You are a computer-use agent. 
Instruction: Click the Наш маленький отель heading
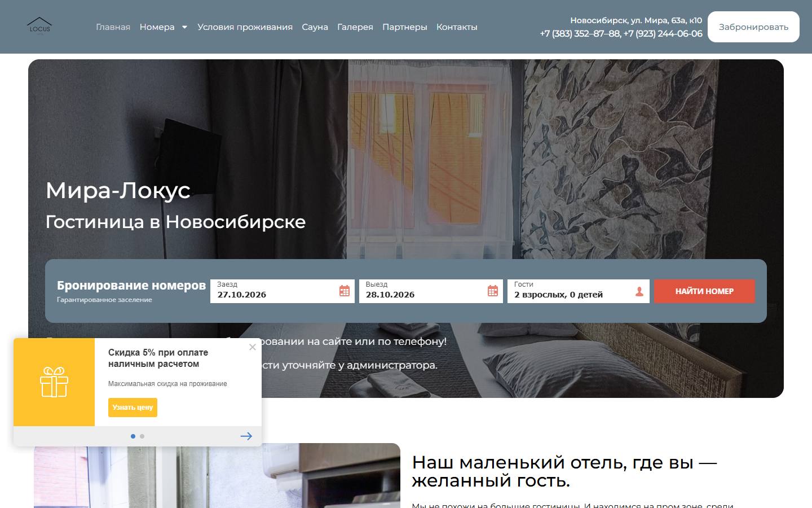(x=564, y=471)
